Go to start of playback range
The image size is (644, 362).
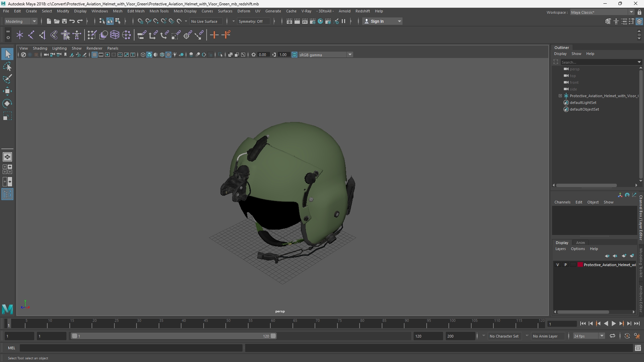pyautogui.click(x=583, y=323)
